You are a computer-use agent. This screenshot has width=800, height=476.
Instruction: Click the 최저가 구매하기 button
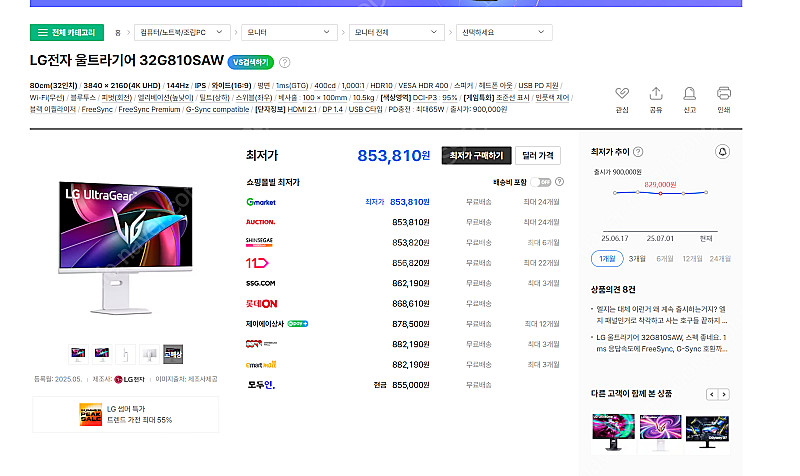click(x=474, y=156)
